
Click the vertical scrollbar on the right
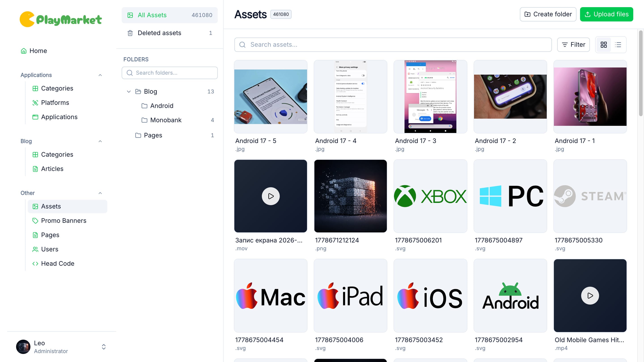(640, 73)
